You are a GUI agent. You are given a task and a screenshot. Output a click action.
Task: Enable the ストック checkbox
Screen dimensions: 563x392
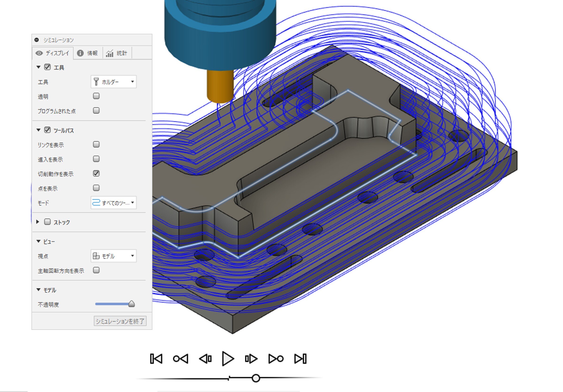tap(47, 222)
